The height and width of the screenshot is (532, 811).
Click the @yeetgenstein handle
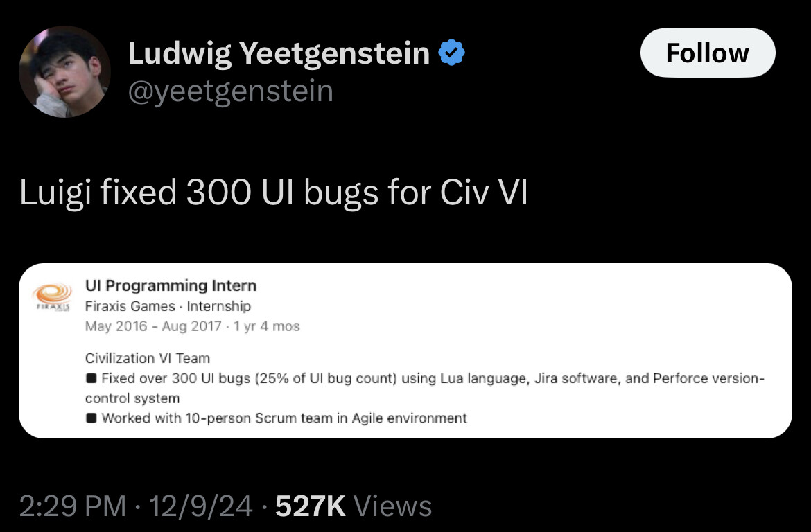coord(230,91)
